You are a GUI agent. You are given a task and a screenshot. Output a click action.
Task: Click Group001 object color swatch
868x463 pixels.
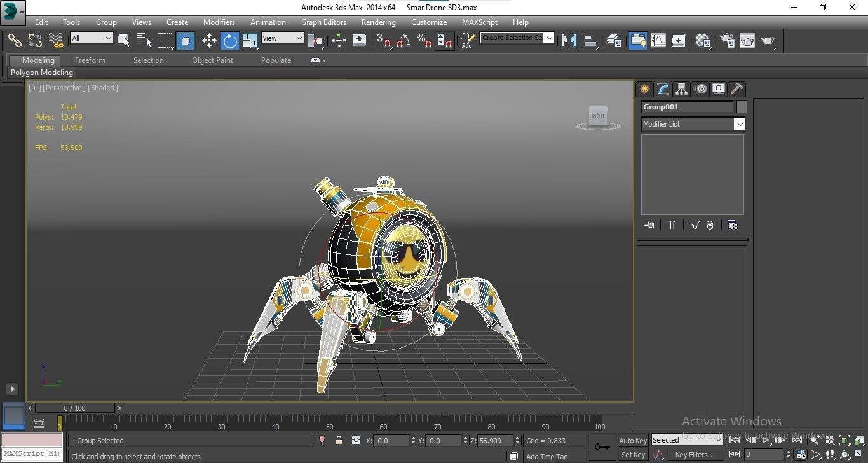pos(742,107)
